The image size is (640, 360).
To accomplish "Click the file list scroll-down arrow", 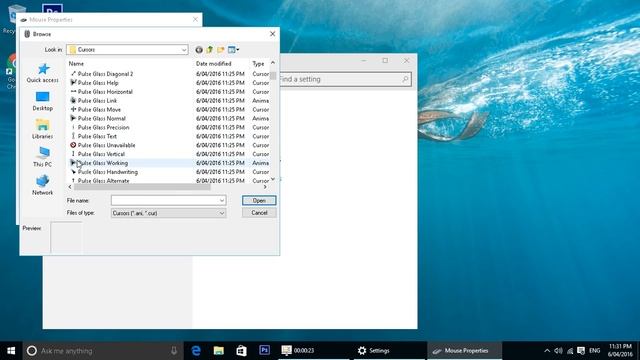I will click(x=273, y=179).
